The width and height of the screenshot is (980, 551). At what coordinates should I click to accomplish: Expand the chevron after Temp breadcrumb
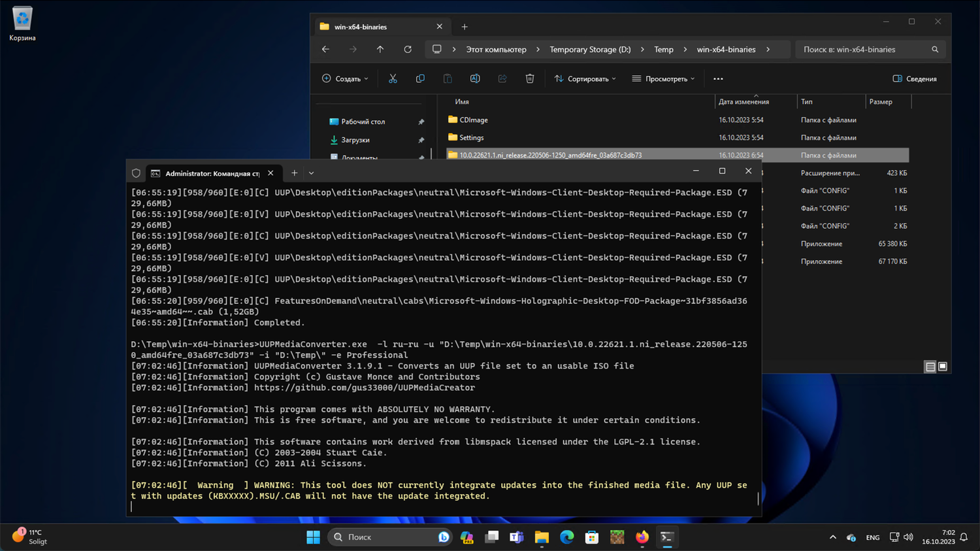click(x=685, y=49)
